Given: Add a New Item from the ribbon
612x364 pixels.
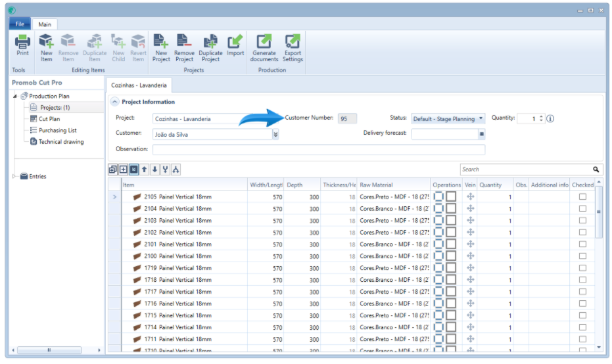Looking at the screenshot, I should point(46,47).
